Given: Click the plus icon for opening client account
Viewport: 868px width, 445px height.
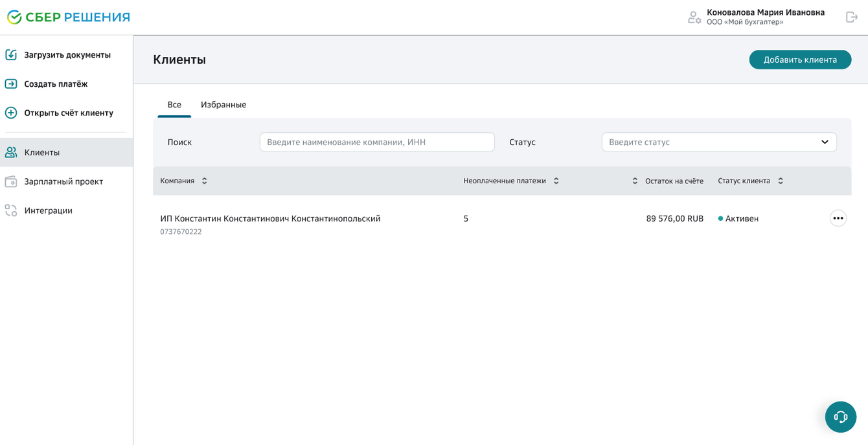Looking at the screenshot, I should [x=11, y=113].
